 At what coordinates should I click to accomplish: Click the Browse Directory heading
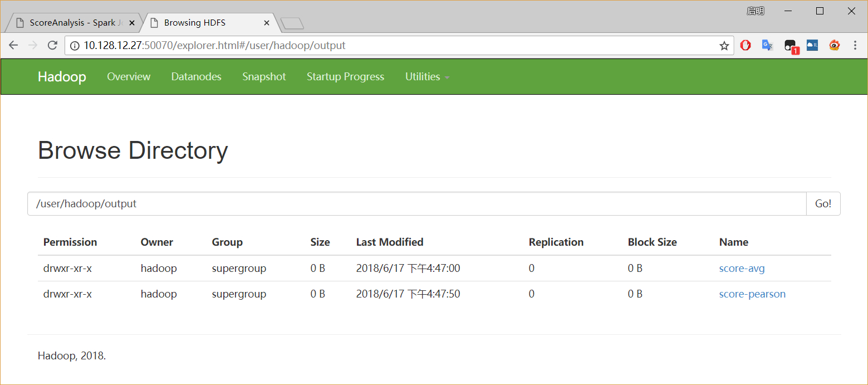click(x=133, y=150)
